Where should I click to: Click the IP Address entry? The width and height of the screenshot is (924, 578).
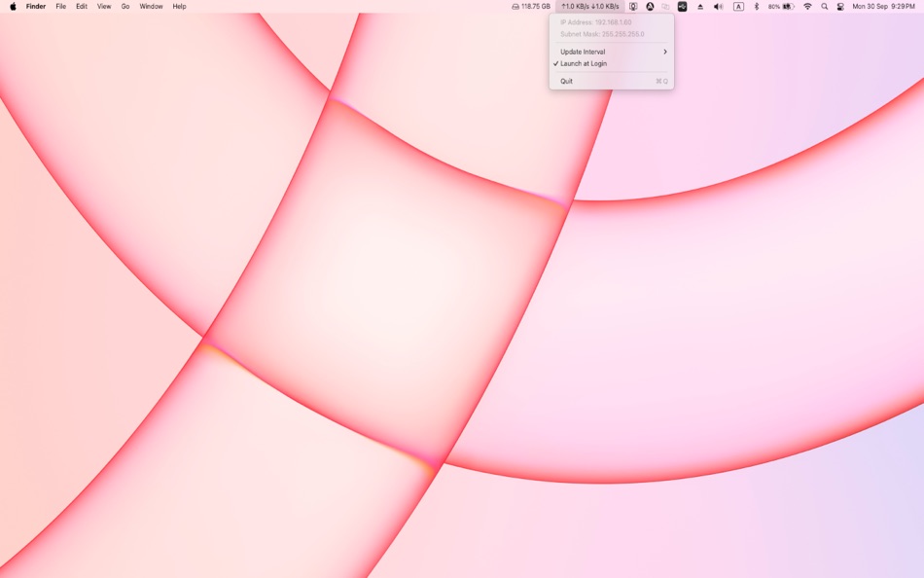click(594, 21)
